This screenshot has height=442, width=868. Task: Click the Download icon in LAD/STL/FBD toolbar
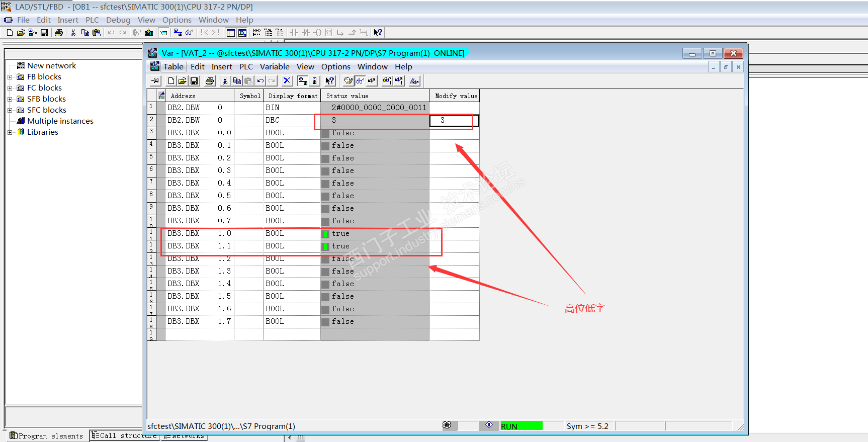click(x=149, y=33)
